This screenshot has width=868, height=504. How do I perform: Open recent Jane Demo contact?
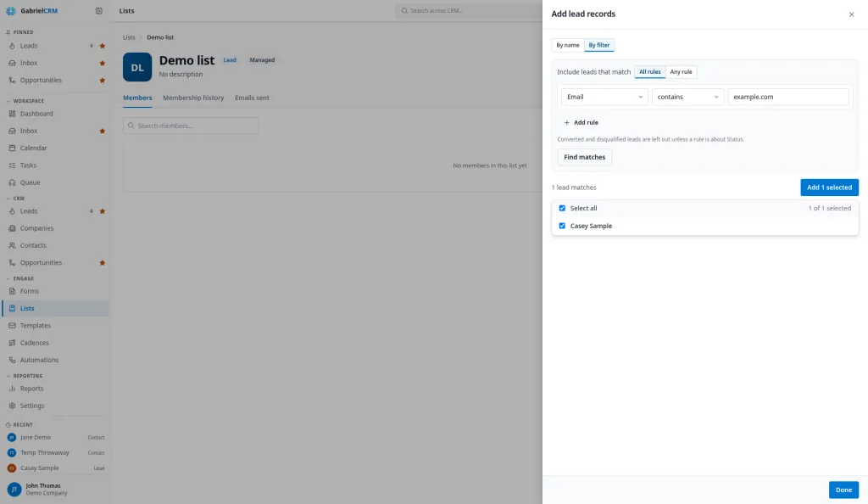[x=55, y=438]
